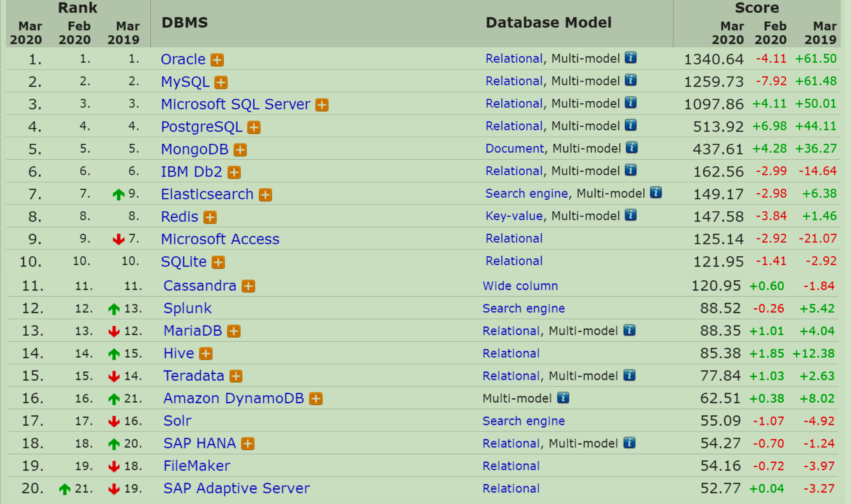Expand the plus icon beside SAP HANA
The image size is (851, 504).
coord(247,443)
